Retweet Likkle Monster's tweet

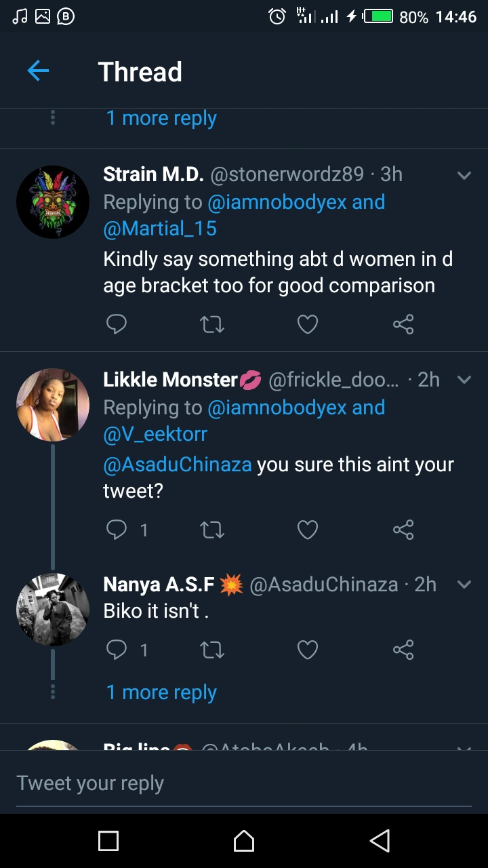click(x=212, y=530)
